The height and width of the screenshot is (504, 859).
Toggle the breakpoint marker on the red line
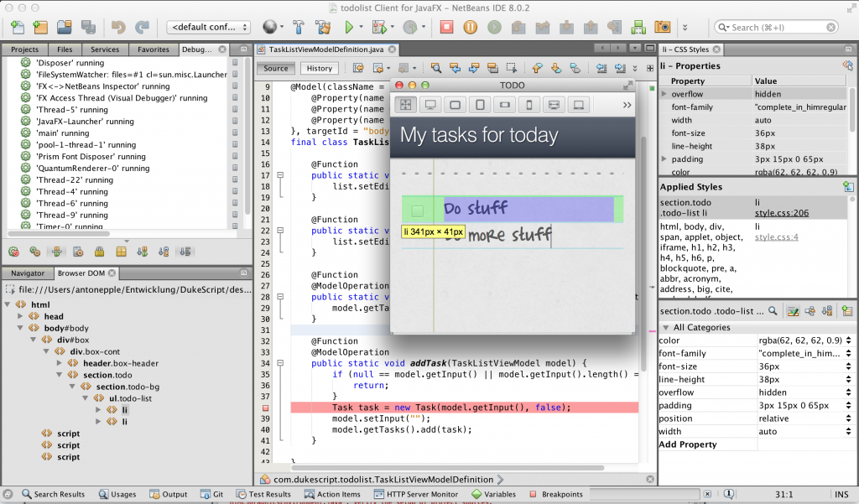click(x=266, y=408)
